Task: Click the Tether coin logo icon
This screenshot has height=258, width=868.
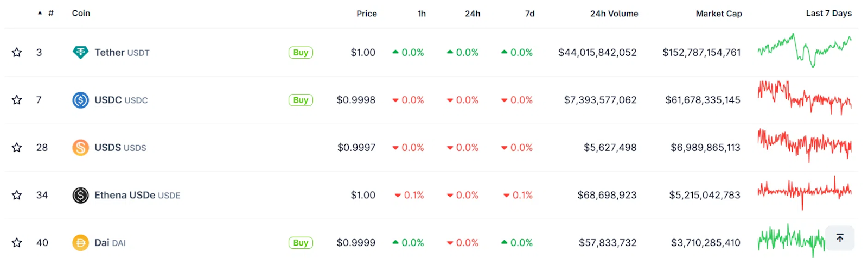Action: pos(80,52)
